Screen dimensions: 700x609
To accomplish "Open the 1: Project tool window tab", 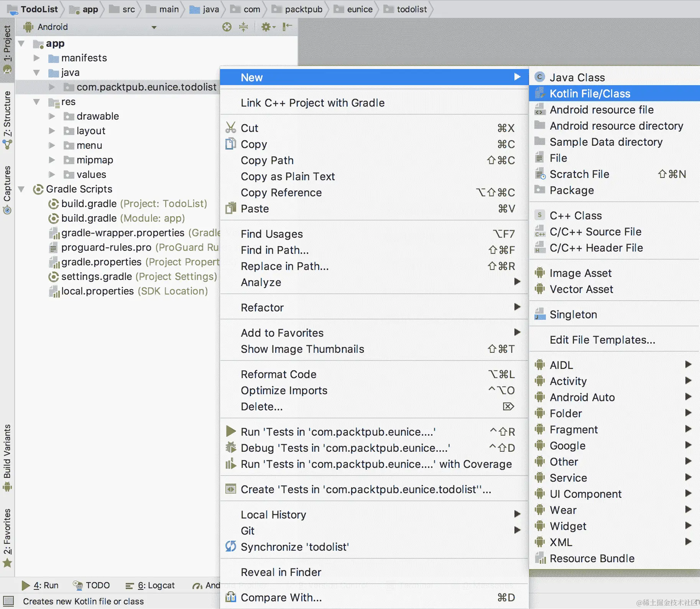I will click(7, 49).
